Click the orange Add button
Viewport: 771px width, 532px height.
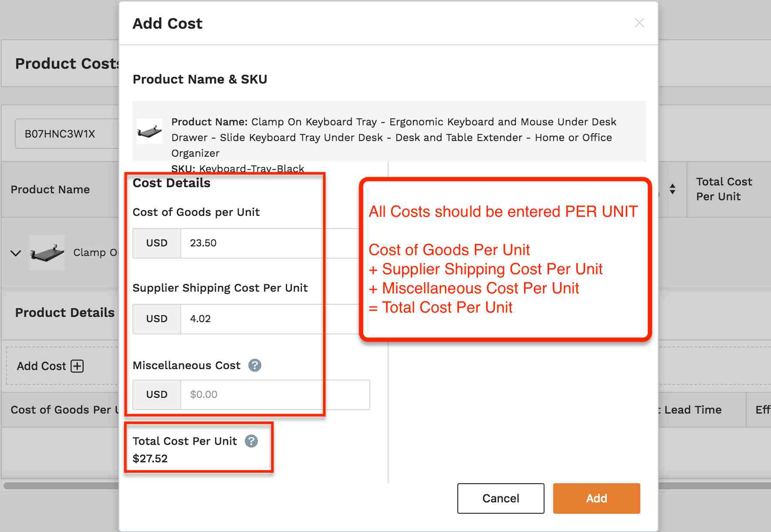coord(596,498)
